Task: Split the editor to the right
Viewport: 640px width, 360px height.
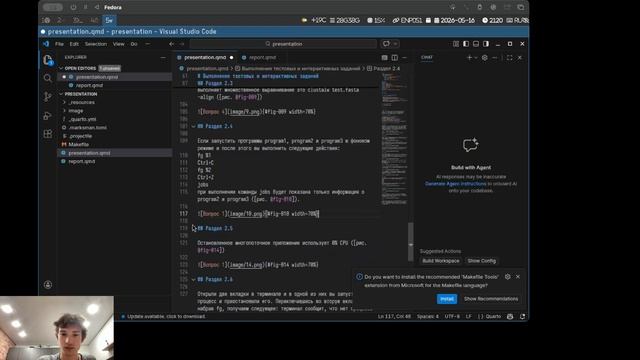Action: tap(395, 58)
